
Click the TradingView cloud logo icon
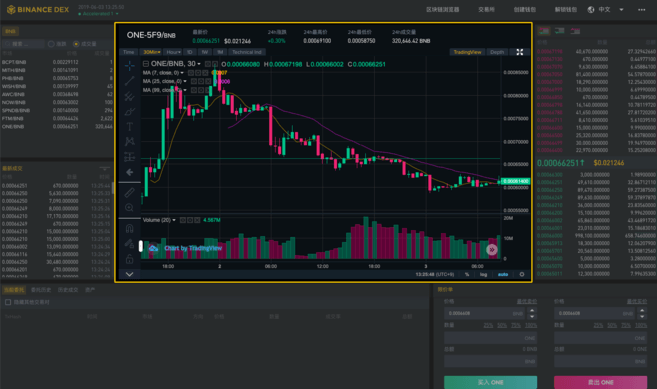(x=154, y=248)
